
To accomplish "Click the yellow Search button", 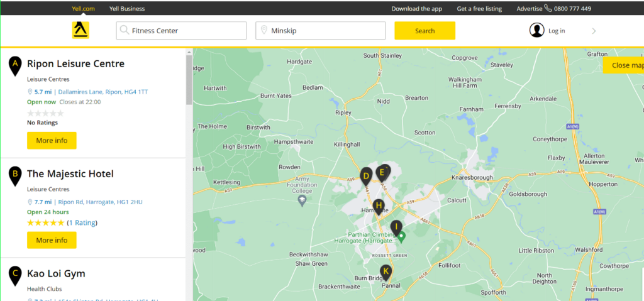I will tap(425, 30).
